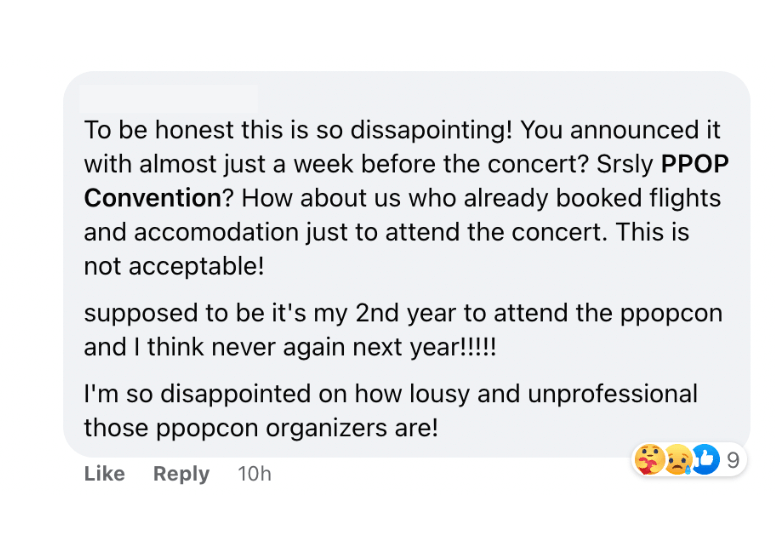The height and width of the screenshot is (550, 775).
Task: Click the blurred commenter name above the comment
Action: [168, 99]
